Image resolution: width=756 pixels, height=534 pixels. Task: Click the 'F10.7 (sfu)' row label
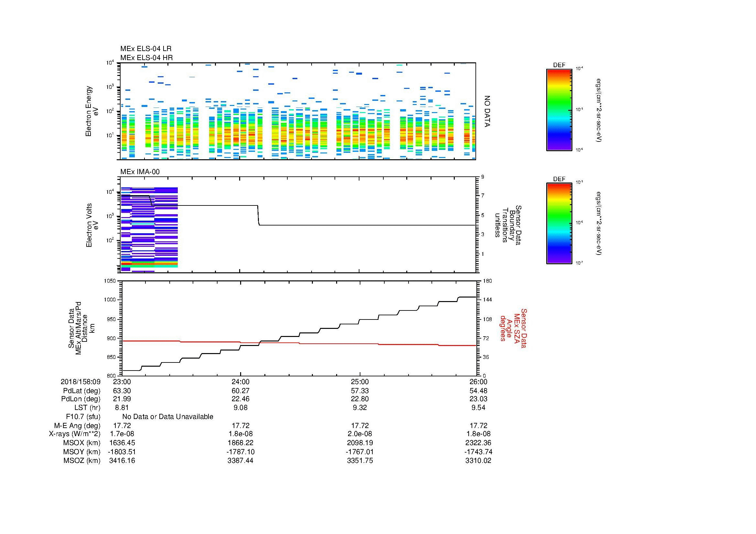83,417
